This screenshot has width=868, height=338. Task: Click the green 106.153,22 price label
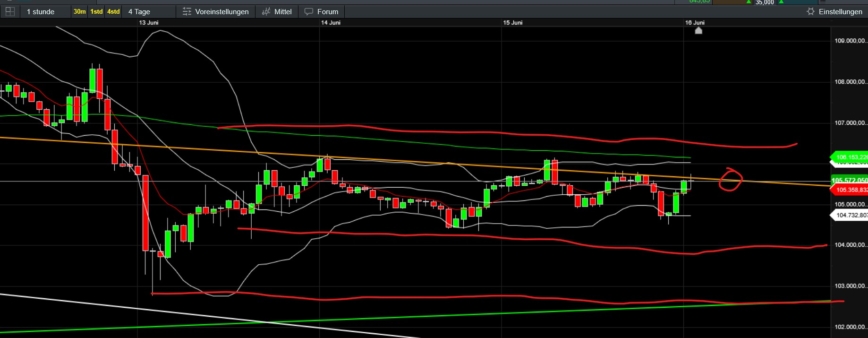pyautogui.click(x=849, y=157)
